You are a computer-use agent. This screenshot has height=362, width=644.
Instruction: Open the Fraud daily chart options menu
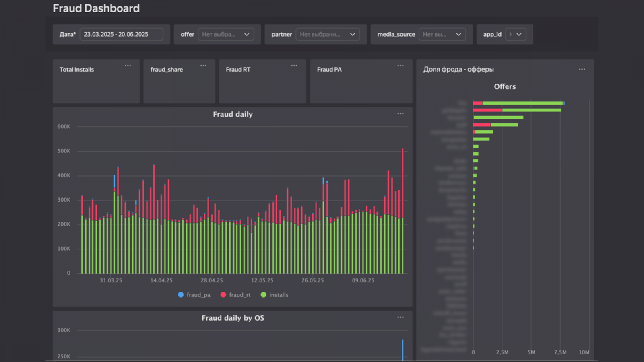(x=400, y=114)
